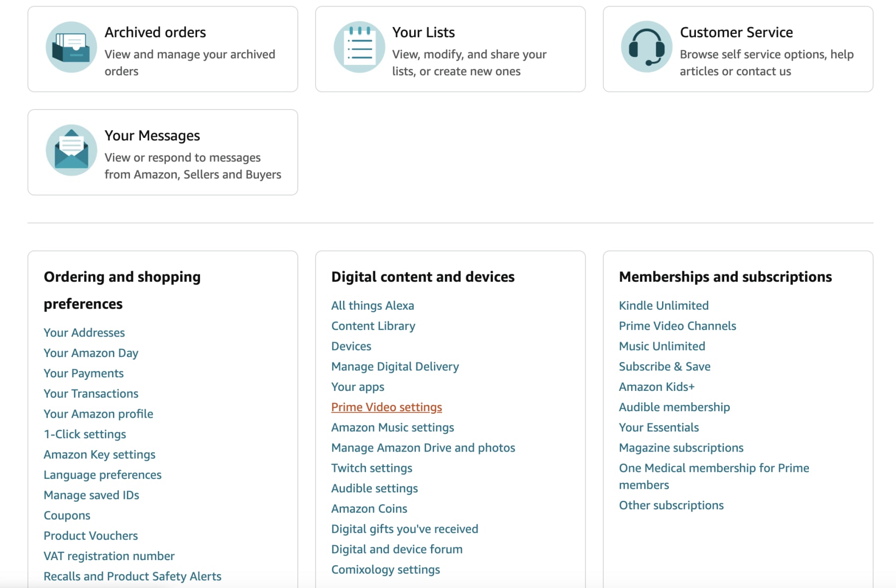The height and width of the screenshot is (588, 896).
Task: Open Prime Video settings link
Action: [x=386, y=407]
